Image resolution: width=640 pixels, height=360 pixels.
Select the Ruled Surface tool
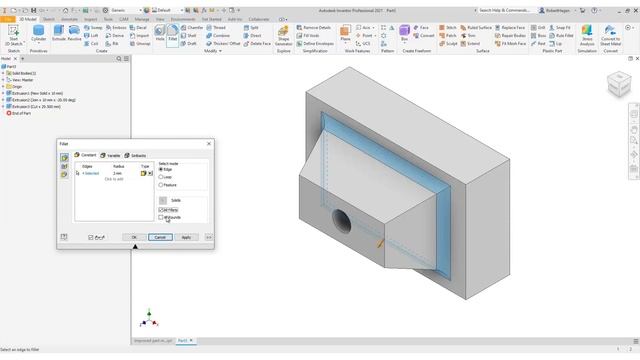click(x=476, y=27)
